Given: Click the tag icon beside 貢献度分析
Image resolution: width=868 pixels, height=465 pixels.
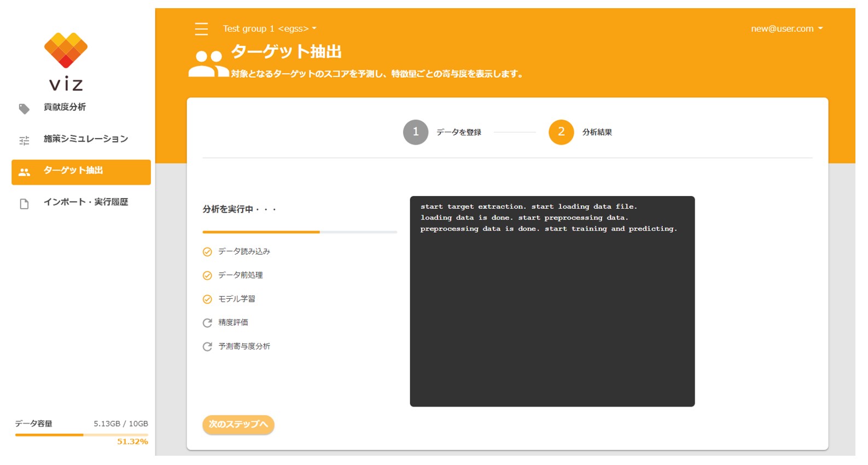Looking at the screenshot, I should tap(24, 109).
